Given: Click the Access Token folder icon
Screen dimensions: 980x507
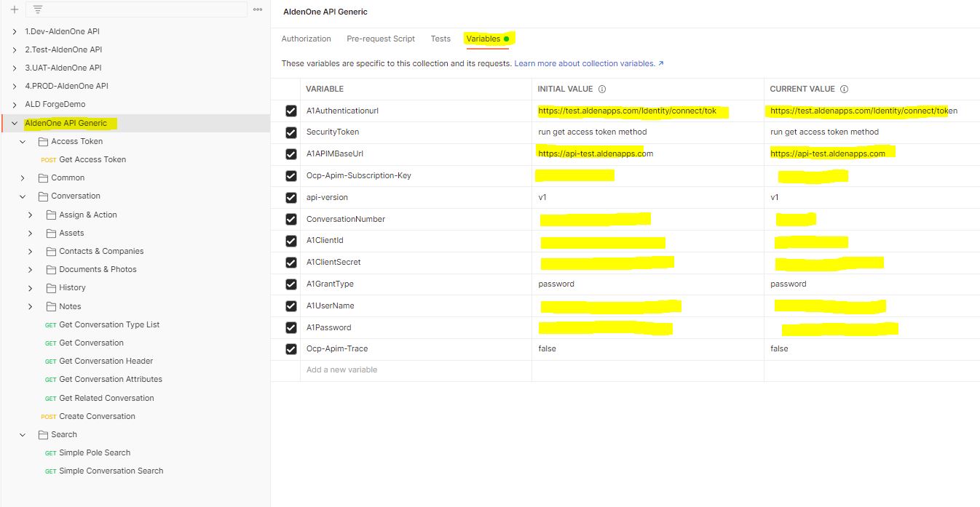Looking at the screenshot, I should (43, 141).
